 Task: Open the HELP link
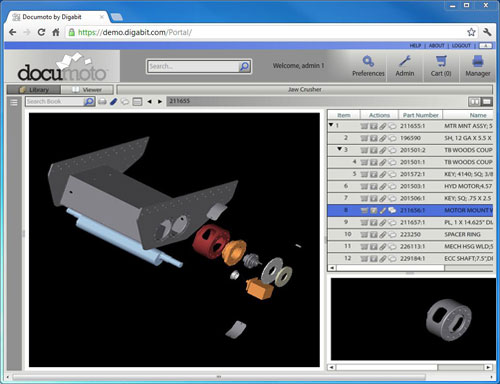pyautogui.click(x=415, y=46)
